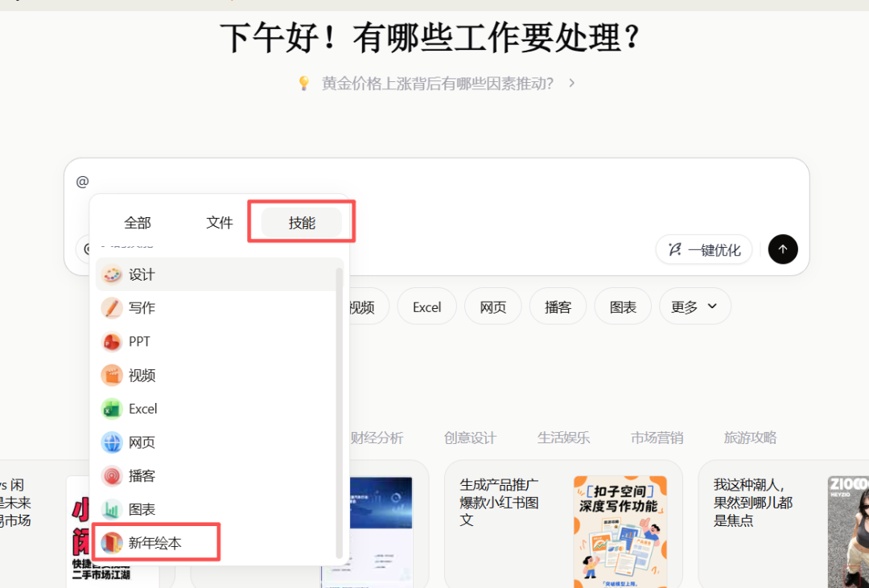The width and height of the screenshot is (869, 588).
Task: Click the black send arrow button
Action: click(783, 249)
